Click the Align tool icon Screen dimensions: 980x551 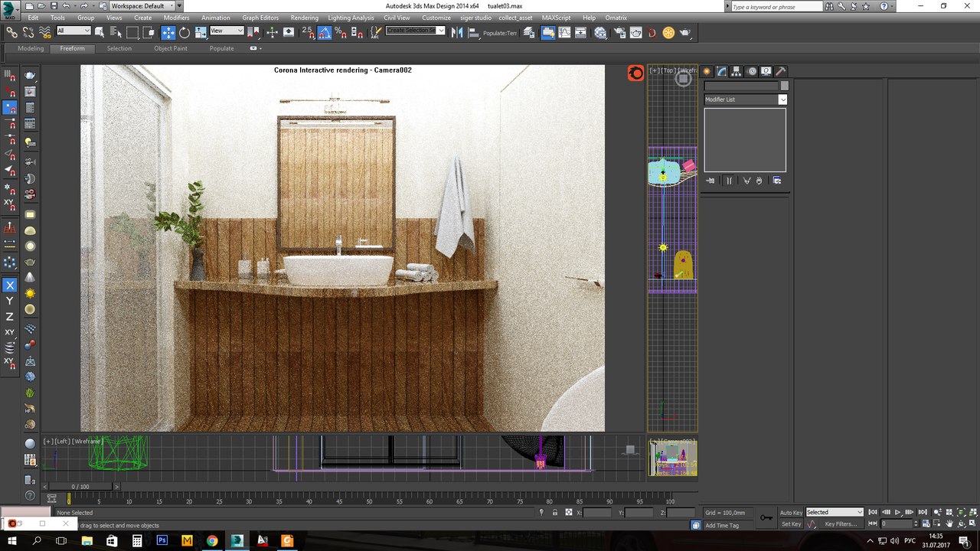(473, 32)
